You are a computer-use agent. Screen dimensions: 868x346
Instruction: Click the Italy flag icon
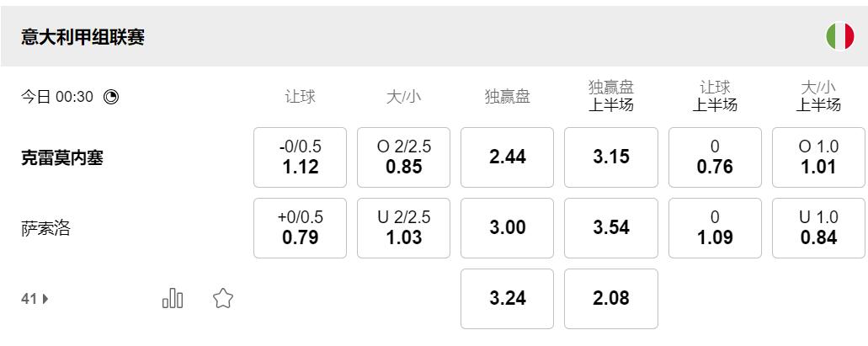(x=839, y=36)
